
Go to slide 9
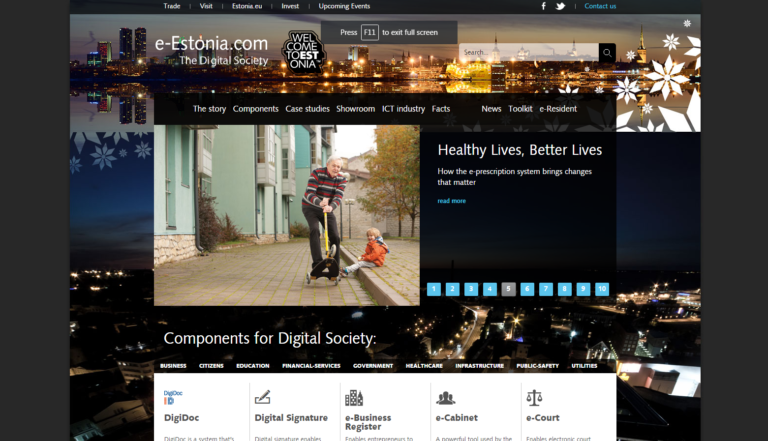(583, 289)
